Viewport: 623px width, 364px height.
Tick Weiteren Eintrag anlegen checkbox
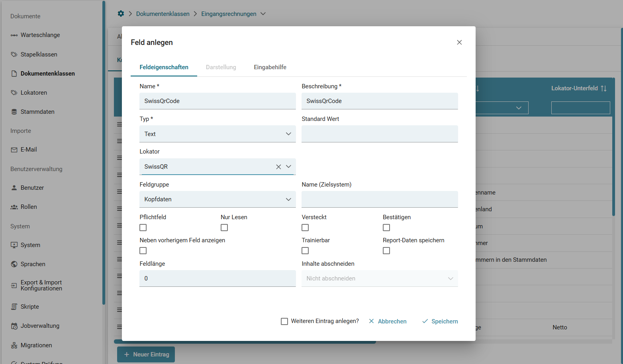284,321
